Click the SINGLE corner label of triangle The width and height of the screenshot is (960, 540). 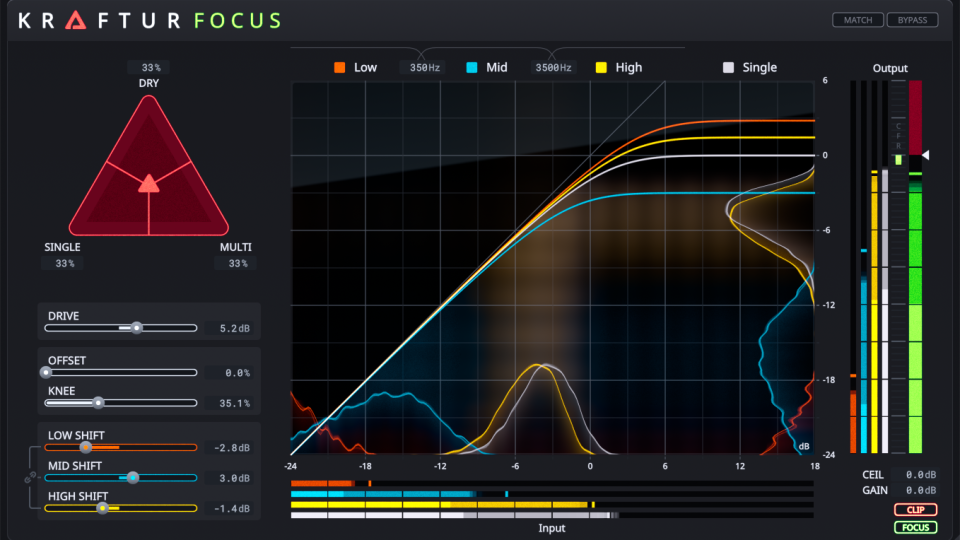tap(62, 247)
